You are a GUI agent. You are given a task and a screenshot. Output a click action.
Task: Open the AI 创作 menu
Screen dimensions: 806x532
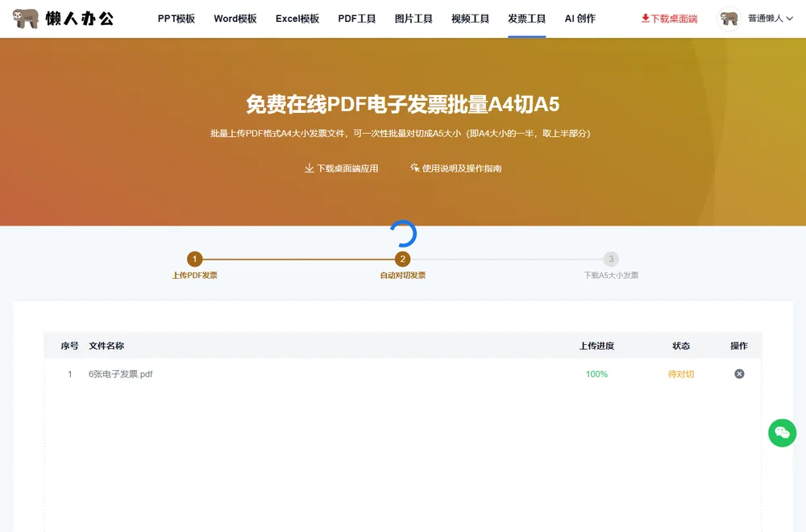pos(580,19)
